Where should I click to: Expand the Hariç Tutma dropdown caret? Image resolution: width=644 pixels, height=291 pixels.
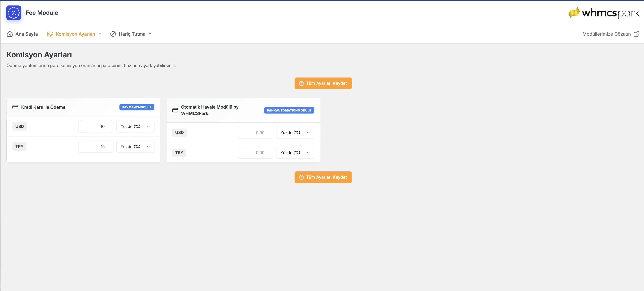[150, 34]
